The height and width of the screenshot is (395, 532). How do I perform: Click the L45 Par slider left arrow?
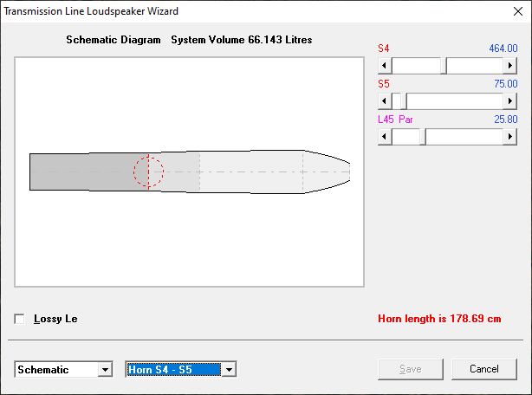385,137
